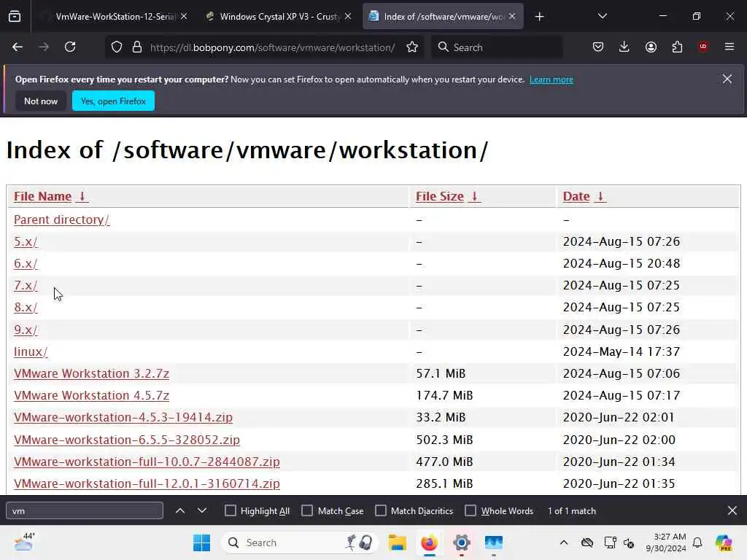Viewport: 747px width, 560px height.
Task: Select the Index of /software/vmware tab
Action: 443,16
